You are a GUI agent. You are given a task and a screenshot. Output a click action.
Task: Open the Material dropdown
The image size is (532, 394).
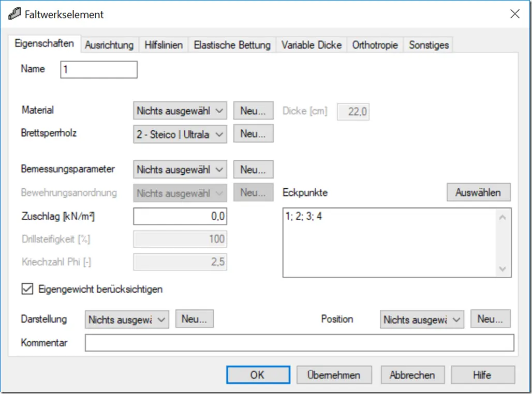click(180, 111)
